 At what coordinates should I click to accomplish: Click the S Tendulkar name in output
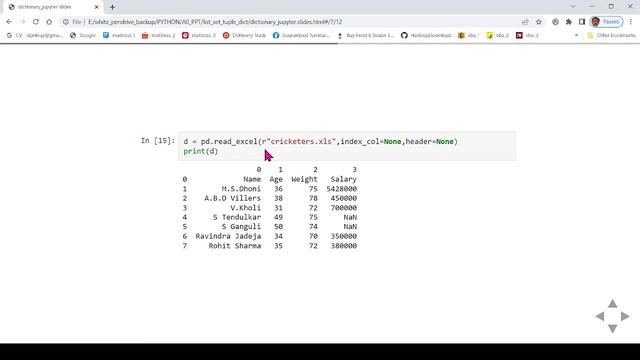237,217
